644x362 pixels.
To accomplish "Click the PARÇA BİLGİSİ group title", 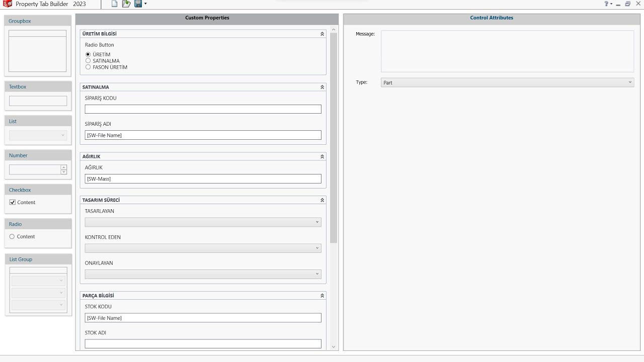I will 98,296.
